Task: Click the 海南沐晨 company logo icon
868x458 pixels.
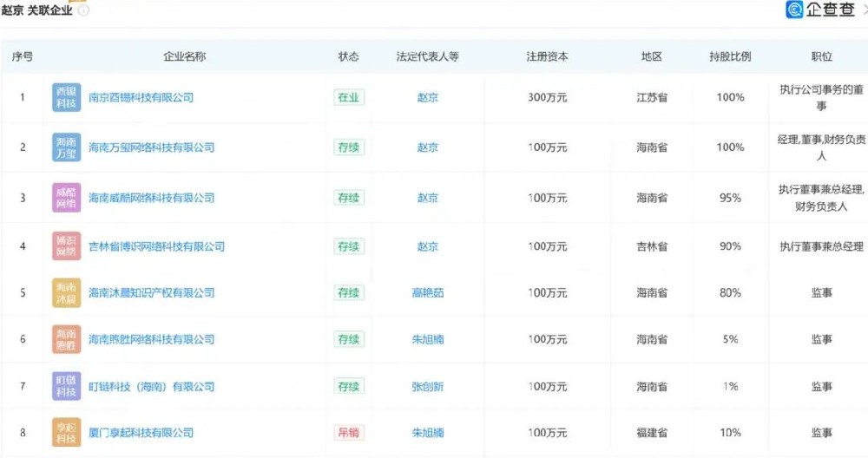Action: tap(67, 292)
